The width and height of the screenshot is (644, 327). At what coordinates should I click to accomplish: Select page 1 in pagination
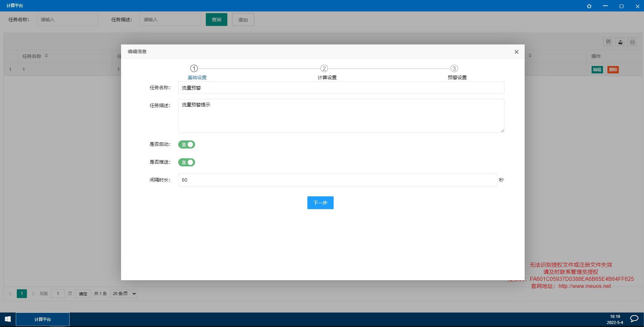coord(22,294)
